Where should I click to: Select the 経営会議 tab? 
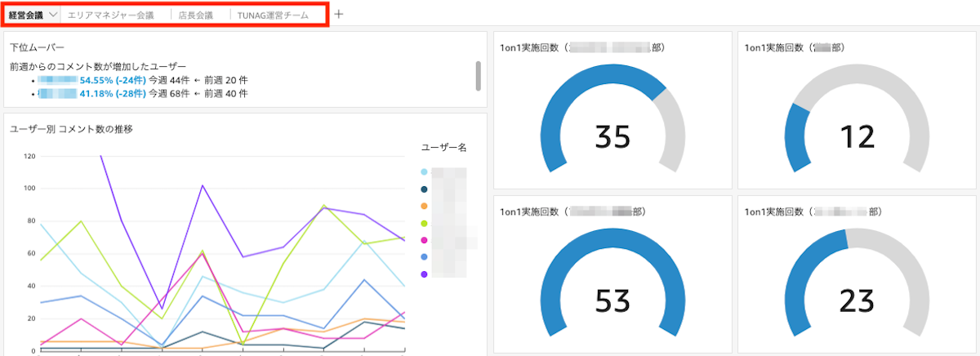click(x=25, y=15)
